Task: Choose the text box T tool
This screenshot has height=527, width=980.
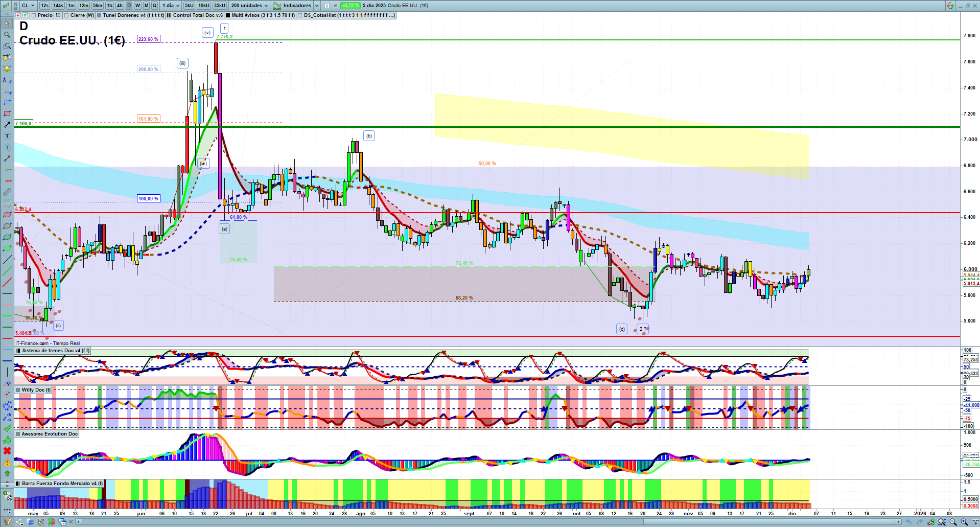Action: tap(7, 136)
